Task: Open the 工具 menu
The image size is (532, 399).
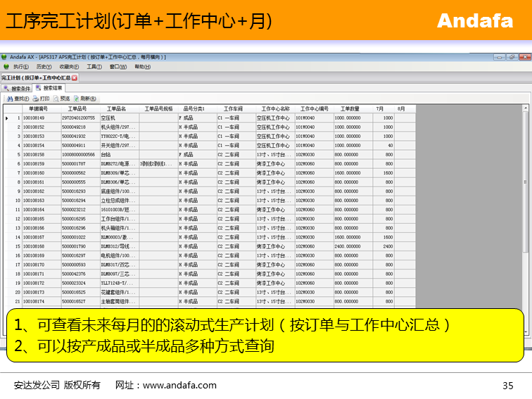Action: [x=94, y=67]
